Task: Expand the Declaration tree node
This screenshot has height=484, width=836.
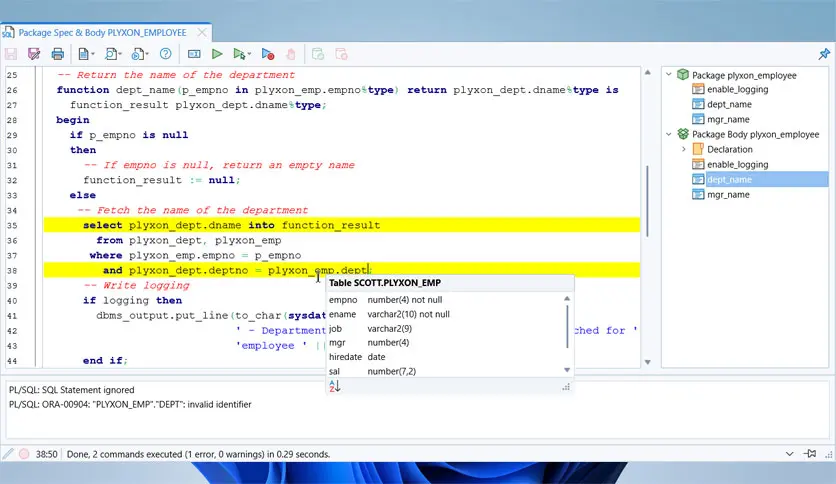Action: pos(684,149)
